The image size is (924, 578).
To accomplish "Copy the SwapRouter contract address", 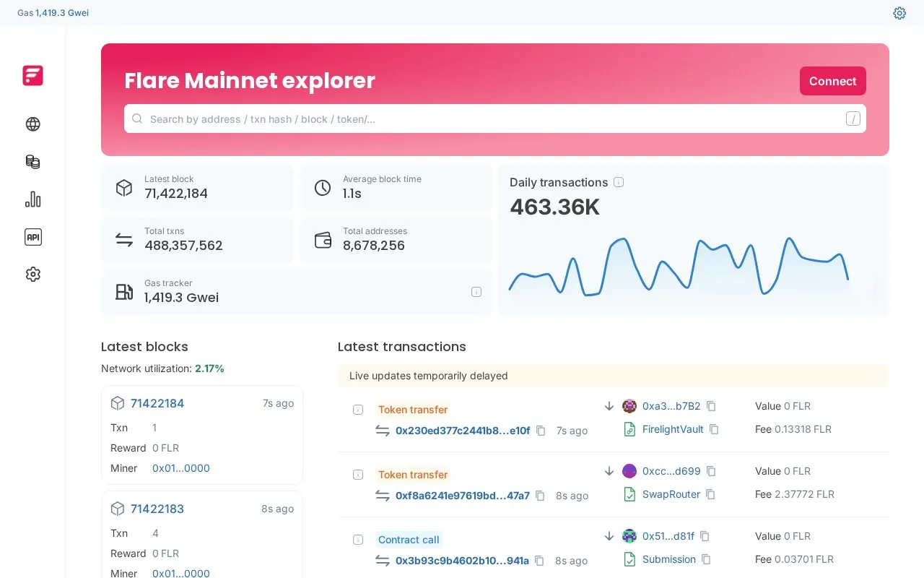I will (x=710, y=494).
